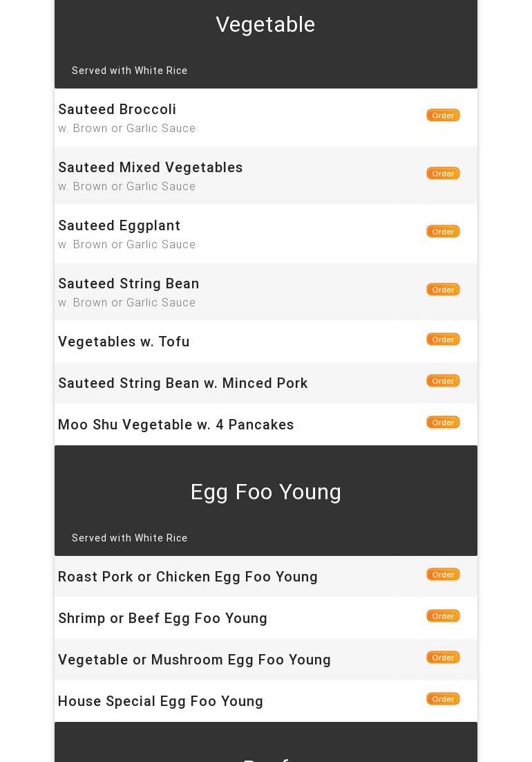Order the House Special Egg Foo Young
The height and width of the screenshot is (762, 532).
(x=443, y=699)
